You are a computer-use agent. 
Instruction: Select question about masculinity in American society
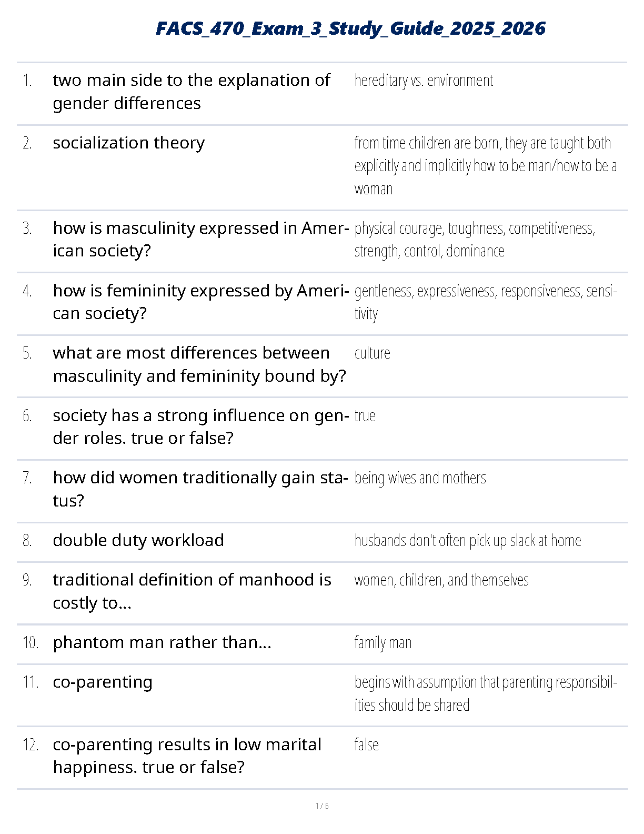tap(200, 239)
